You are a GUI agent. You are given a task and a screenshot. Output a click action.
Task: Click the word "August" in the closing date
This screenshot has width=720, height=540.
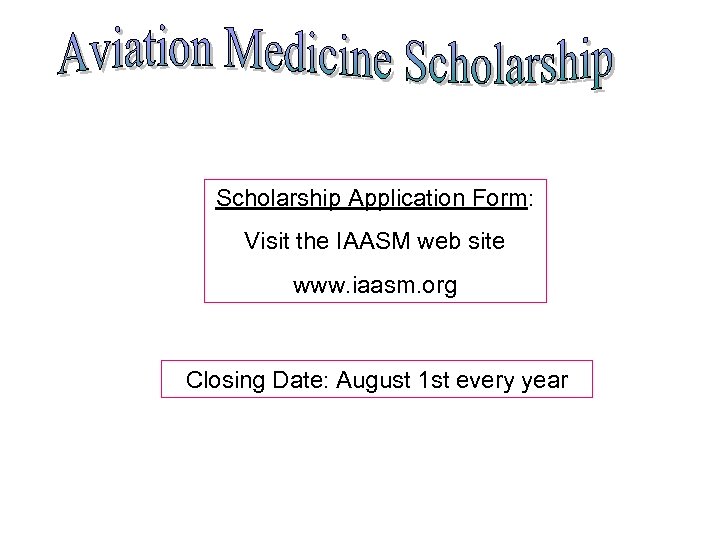point(372,381)
